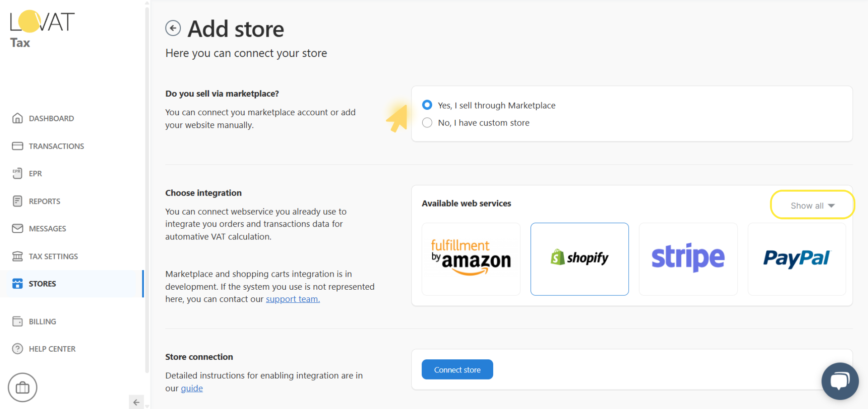Open Billing page

click(x=42, y=321)
